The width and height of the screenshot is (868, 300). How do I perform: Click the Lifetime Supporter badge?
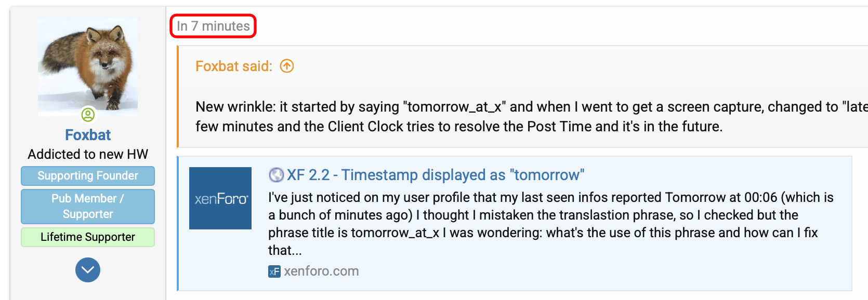[x=88, y=237]
